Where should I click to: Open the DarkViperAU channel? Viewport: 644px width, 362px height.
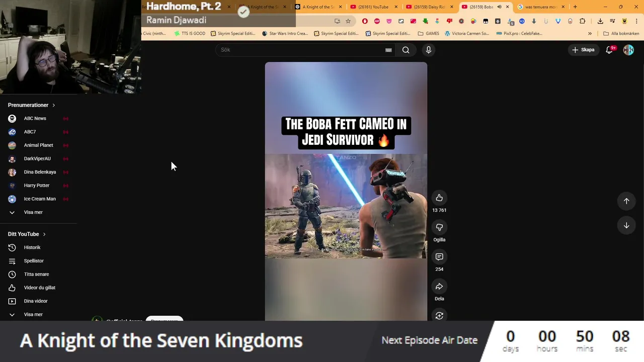(x=38, y=158)
